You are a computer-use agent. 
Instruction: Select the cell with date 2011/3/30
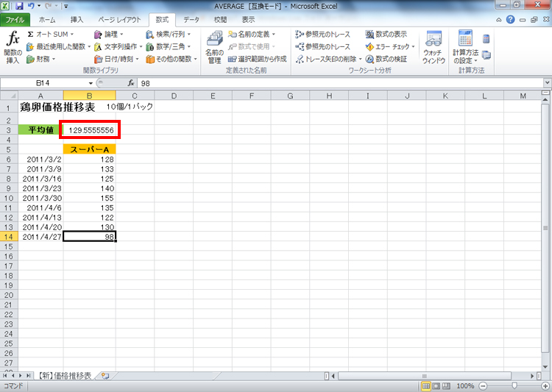point(40,198)
